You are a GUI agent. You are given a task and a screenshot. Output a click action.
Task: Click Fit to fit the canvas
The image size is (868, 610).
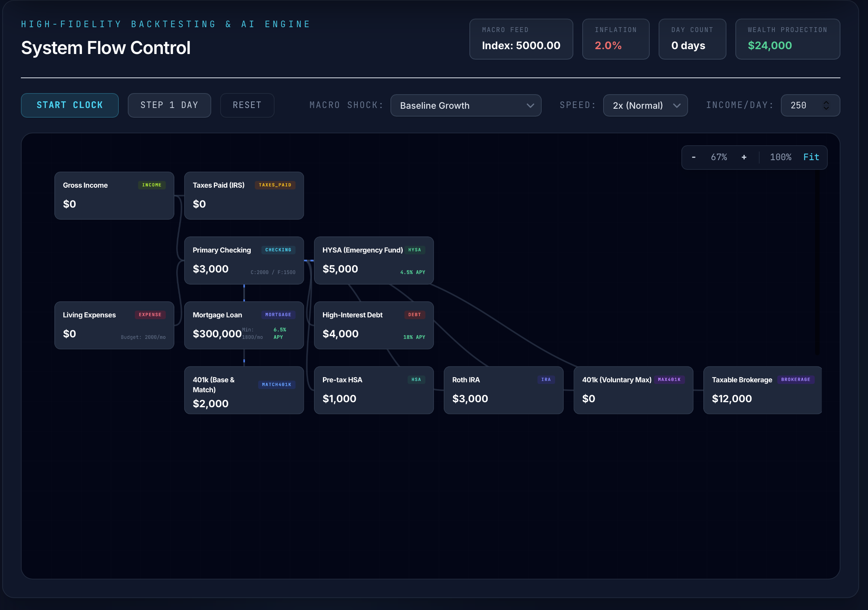[811, 157]
